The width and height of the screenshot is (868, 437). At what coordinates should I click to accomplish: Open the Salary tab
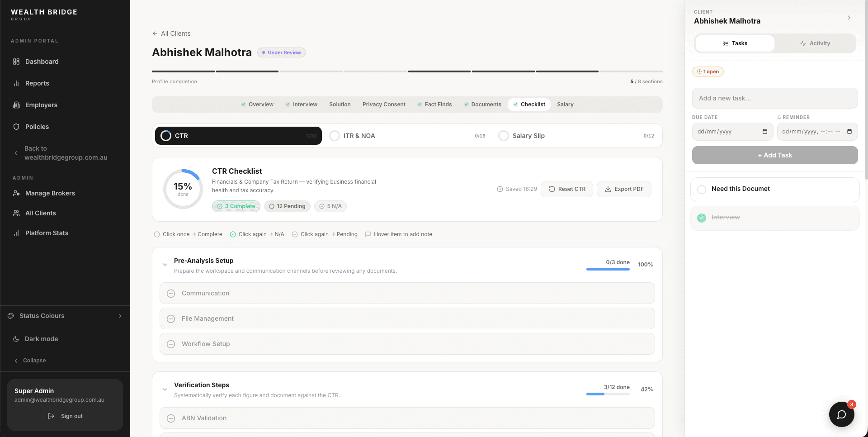565,104
